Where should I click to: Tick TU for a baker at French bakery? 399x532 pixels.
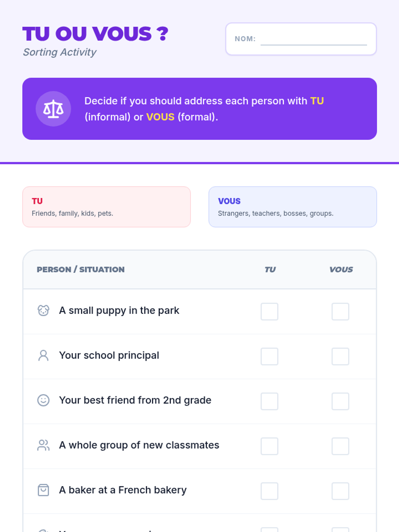pos(269,491)
